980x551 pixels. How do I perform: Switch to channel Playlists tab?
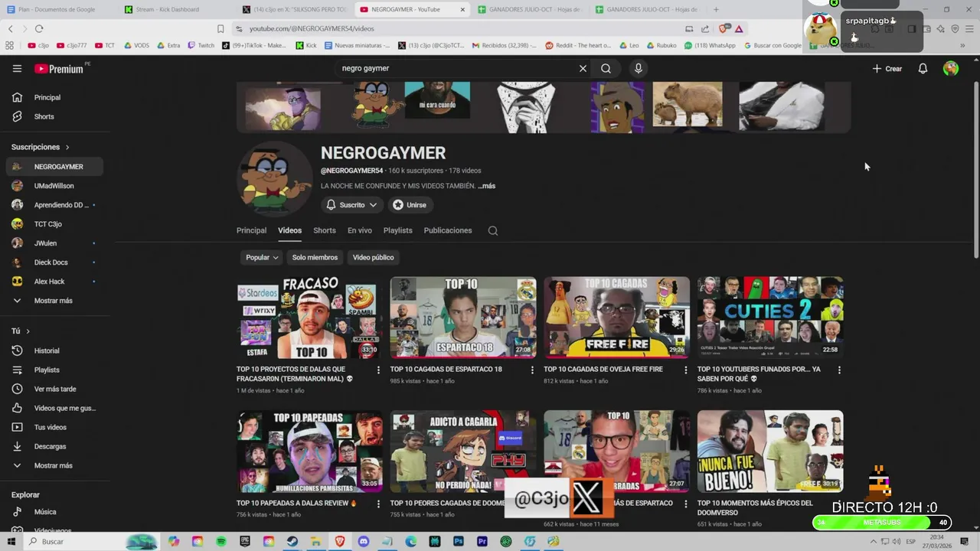398,230
